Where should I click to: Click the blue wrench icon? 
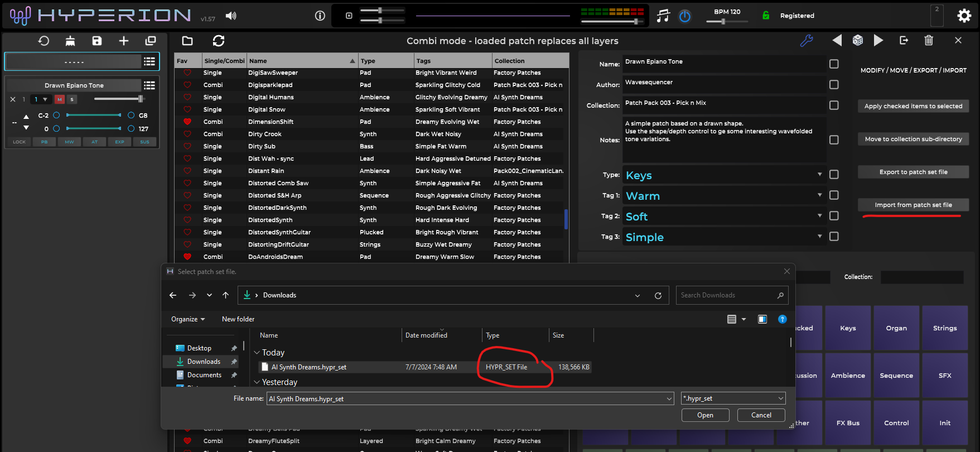click(x=807, y=40)
